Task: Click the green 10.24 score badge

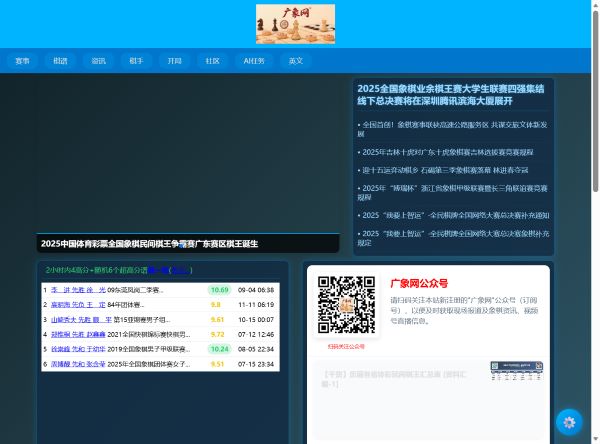Action: click(220, 349)
